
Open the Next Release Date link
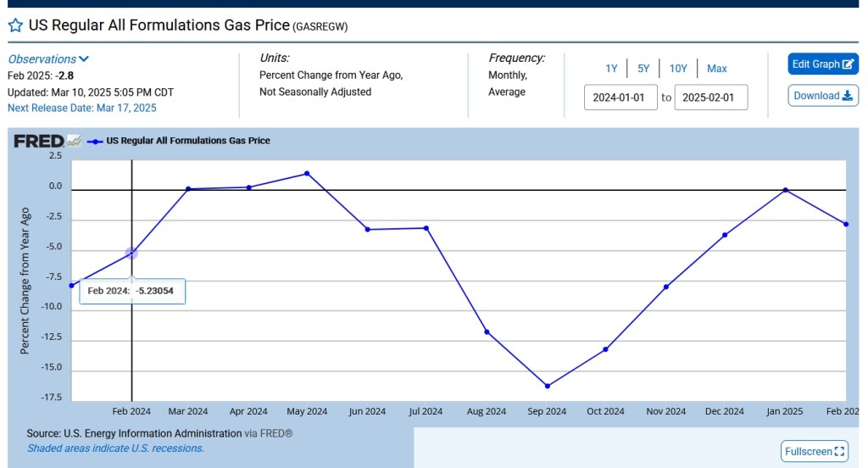pos(81,108)
